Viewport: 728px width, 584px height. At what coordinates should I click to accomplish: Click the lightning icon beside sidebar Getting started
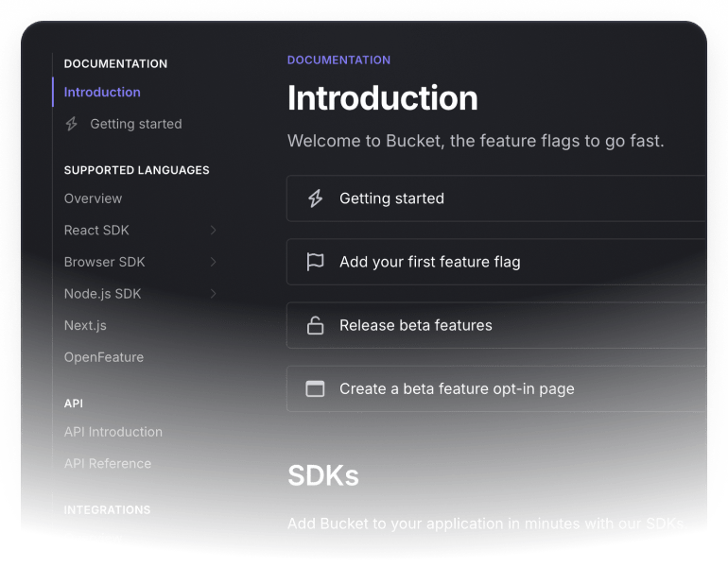pos(72,124)
